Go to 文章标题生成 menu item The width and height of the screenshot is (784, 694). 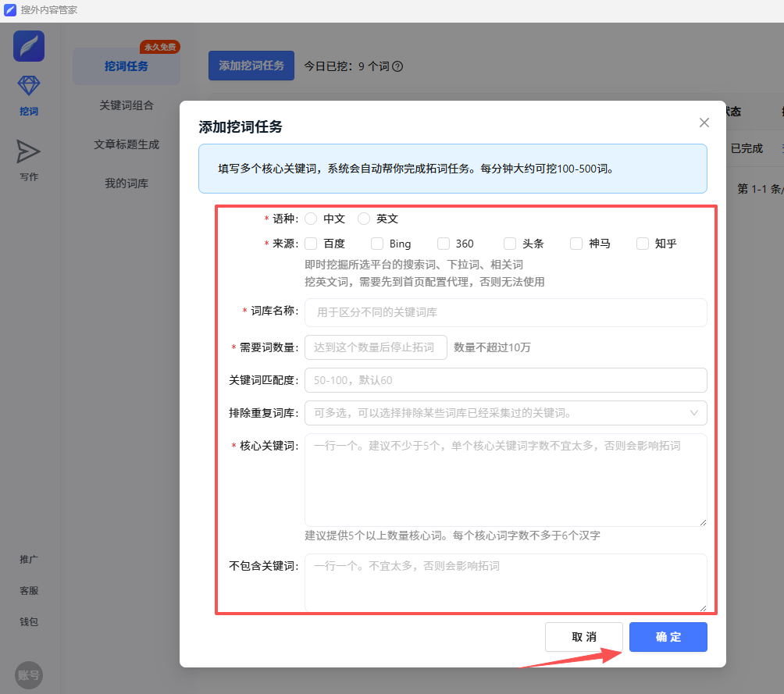point(127,144)
